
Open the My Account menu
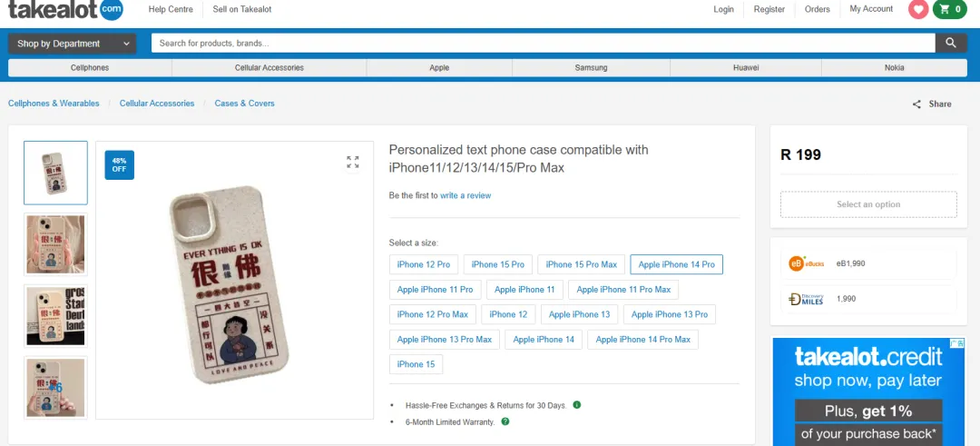coord(871,9)
